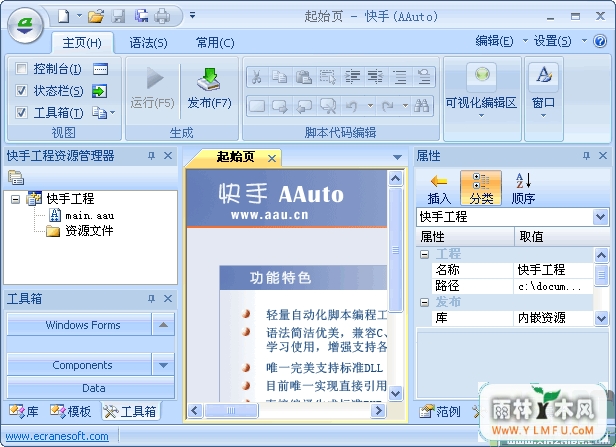Publish the project with 发布(F7)
The height and width of the screenshot is (447, 616).
(x=209, y=88)
